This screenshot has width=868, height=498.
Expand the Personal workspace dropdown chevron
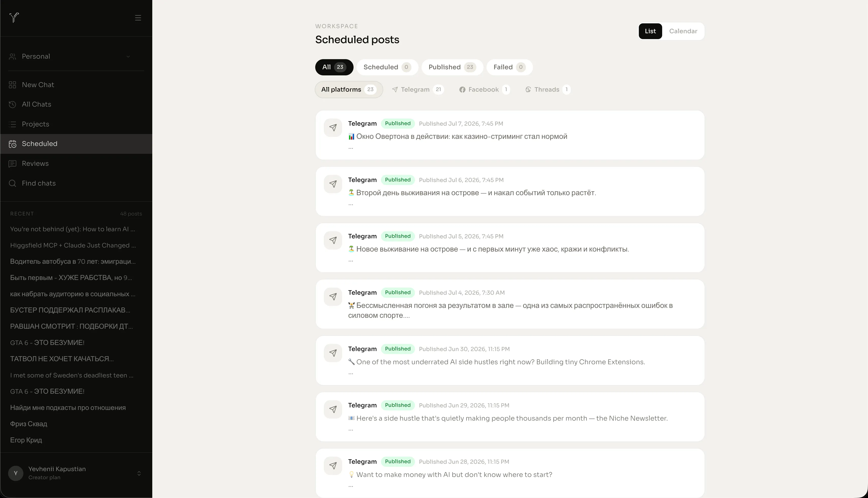point(128,56)
